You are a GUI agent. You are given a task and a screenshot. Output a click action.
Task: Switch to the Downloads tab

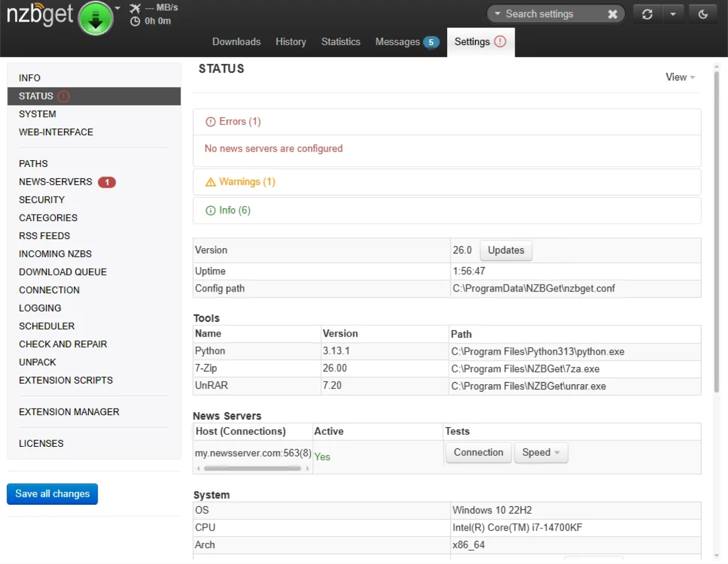point(236,42)
